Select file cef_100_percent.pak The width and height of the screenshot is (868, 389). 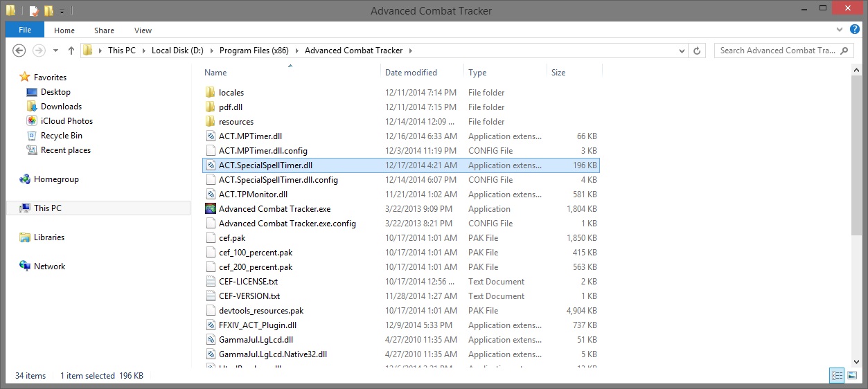tap(256, 253)
